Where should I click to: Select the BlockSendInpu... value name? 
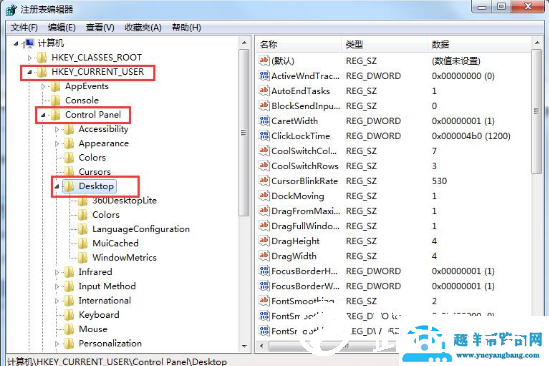306,106
